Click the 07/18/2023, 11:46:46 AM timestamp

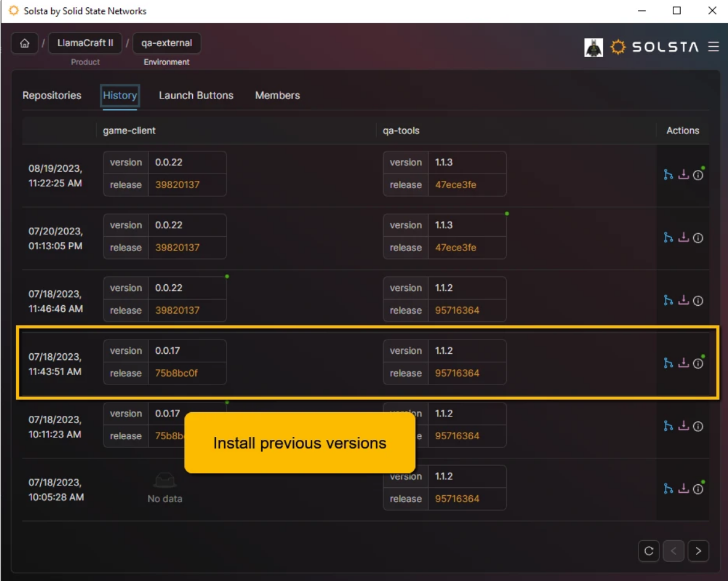(x=55, y=302)
